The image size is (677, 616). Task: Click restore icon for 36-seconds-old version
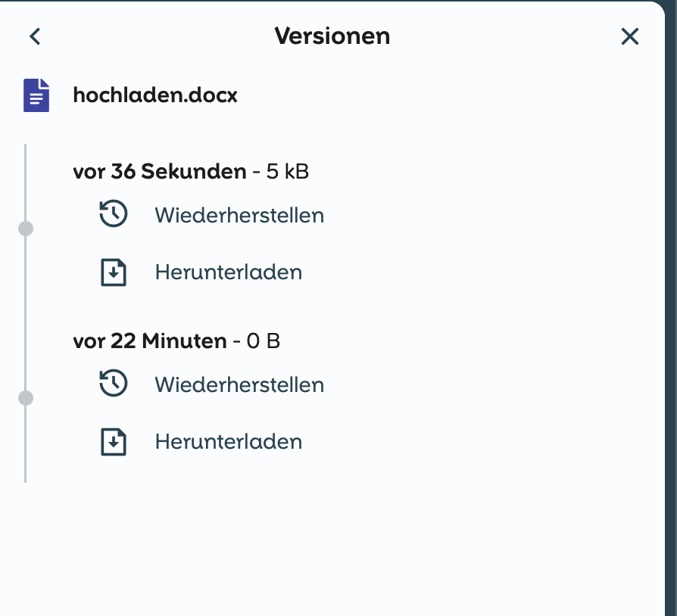click(x=114, y=215)
